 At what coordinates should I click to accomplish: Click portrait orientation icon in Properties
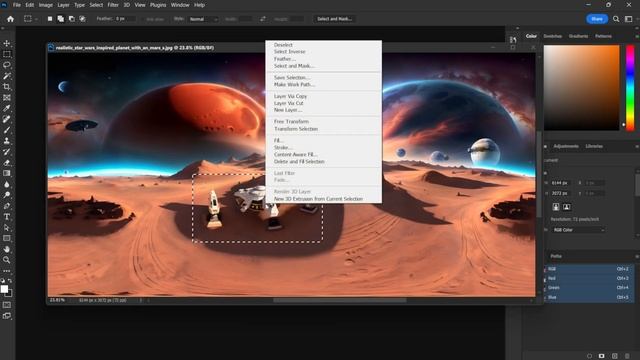(556, 207)
